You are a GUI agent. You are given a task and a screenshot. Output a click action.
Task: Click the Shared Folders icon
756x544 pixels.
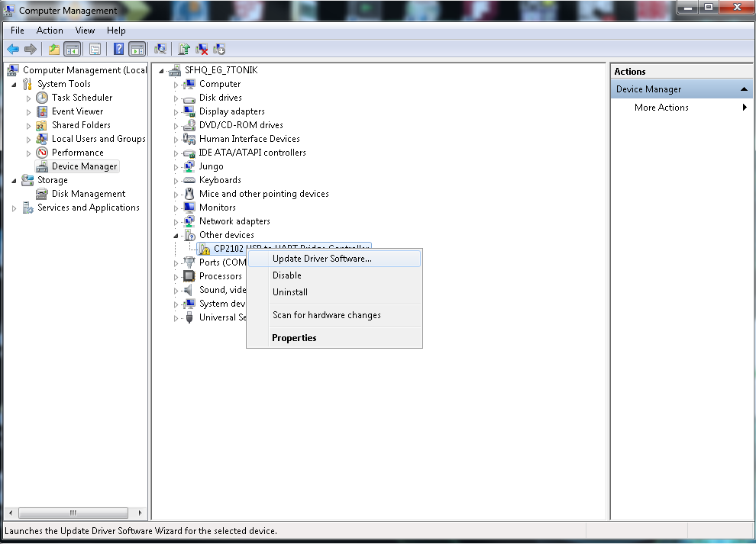click(x=42, y=125)
